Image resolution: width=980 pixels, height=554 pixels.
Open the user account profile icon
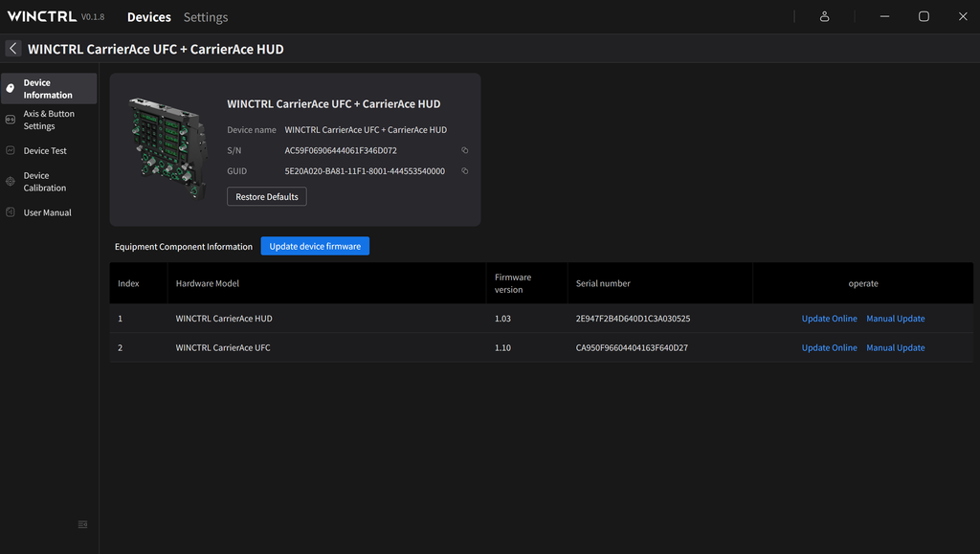(x=824, y=17)
